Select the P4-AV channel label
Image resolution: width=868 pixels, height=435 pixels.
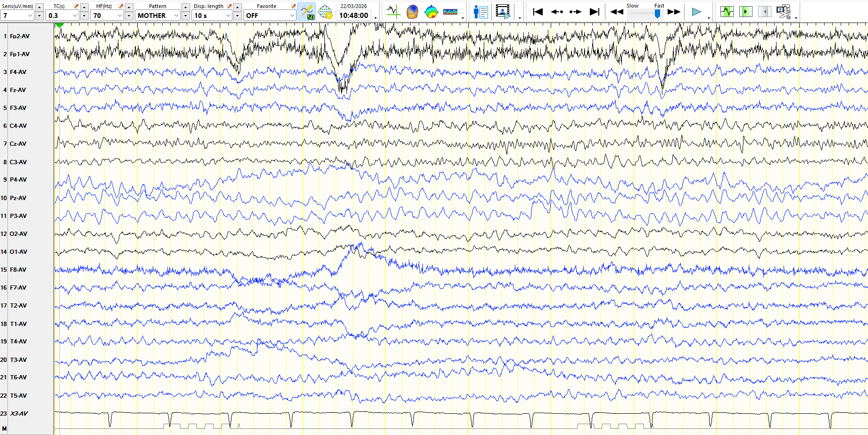point(18,179)
